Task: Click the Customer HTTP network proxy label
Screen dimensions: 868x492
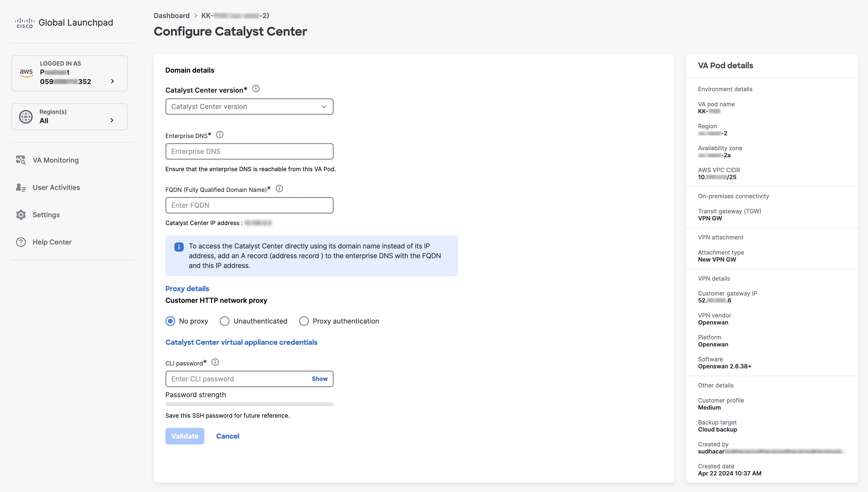Action: click(x=216, y=300)
